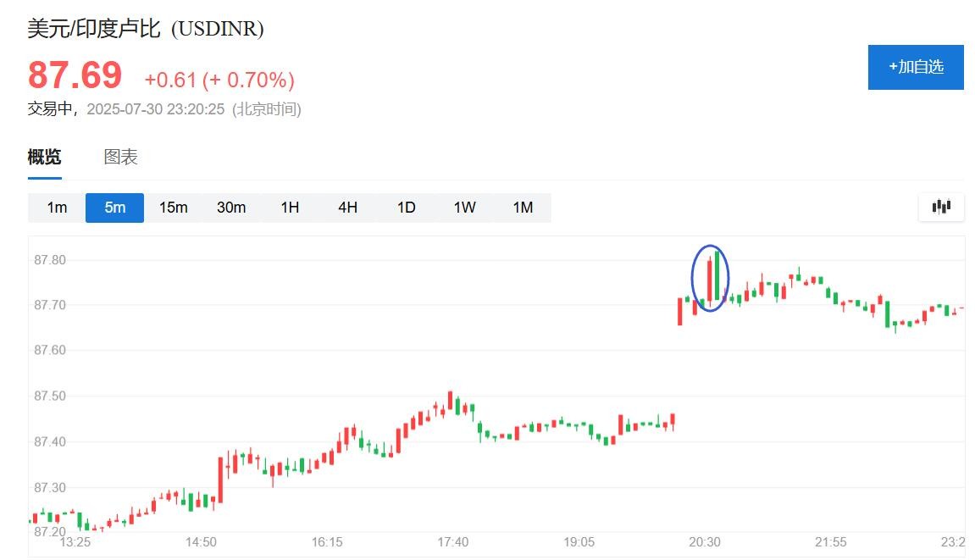This screenshot has height=560, width=975.
Task: Click the 87.80 price axis label
Action: point(50,260)
